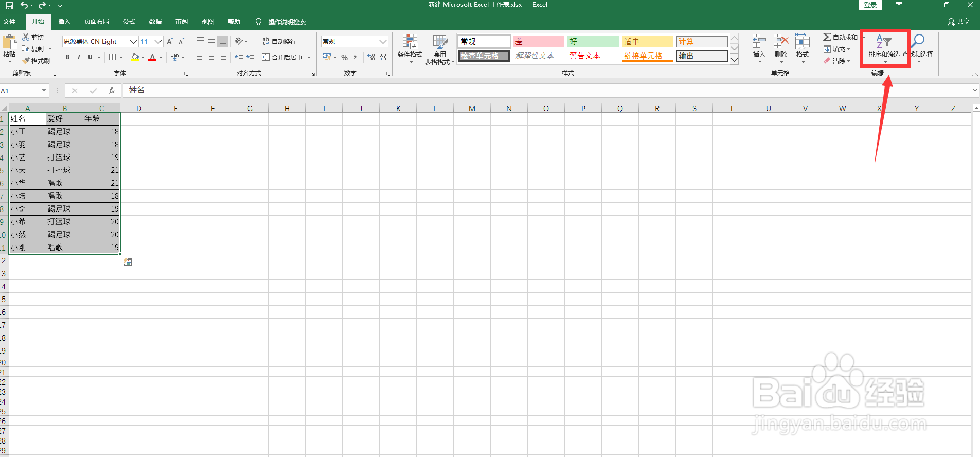980x457 pixels.
Task: Open the font name dropdown
Action: [x=133, y=41]
